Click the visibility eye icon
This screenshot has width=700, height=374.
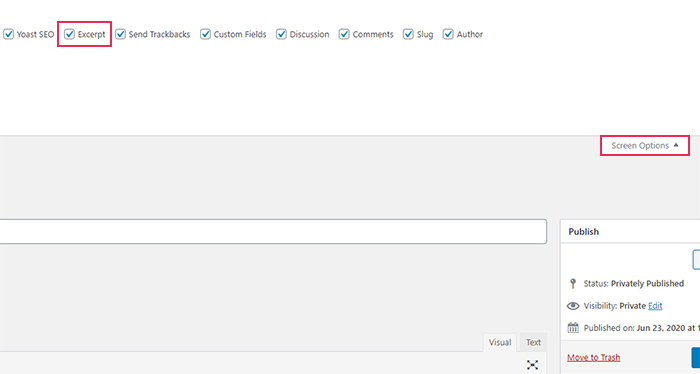pos(573,306)
